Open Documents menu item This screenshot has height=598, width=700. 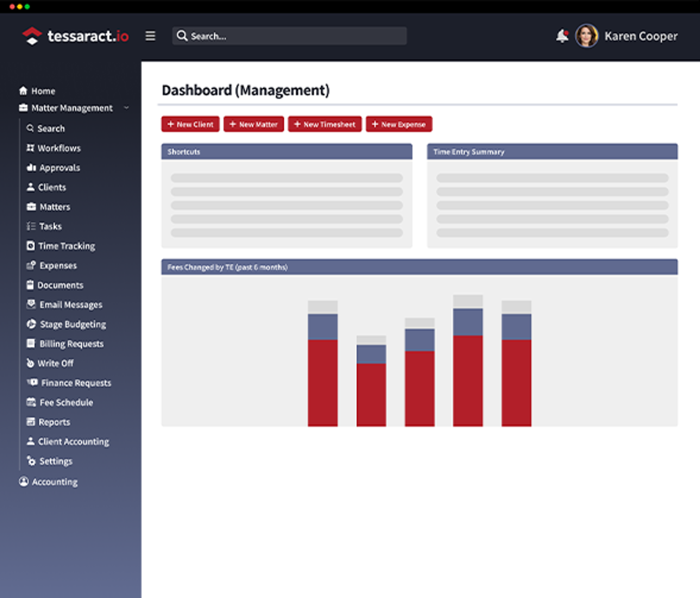(x=60, y=285)
